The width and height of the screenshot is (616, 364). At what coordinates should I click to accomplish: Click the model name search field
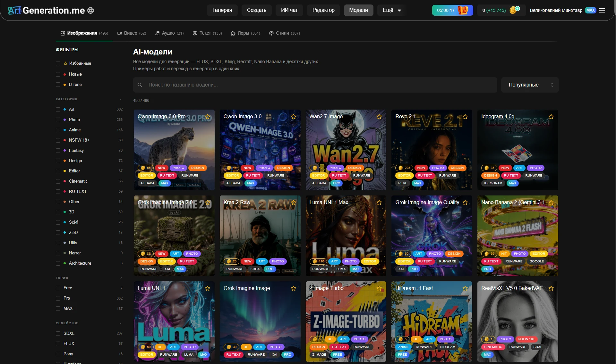point(315,85)
